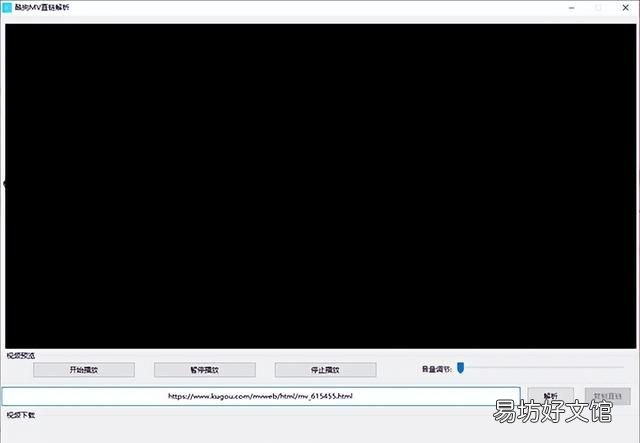
Task: Click the 音量调节 volume slider thumb
Action: pos(460,368)
